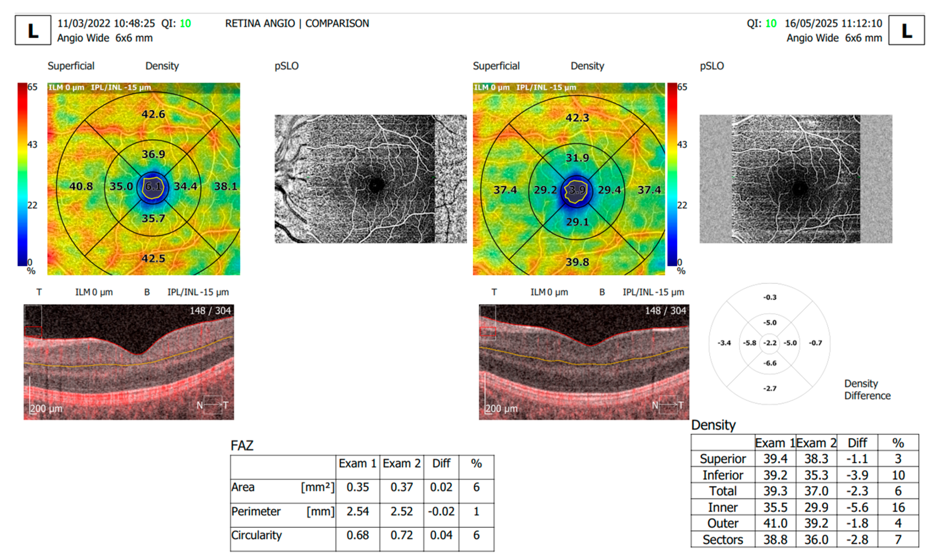Click the N→T orientation icon in right B-scan
The image size is (932, 560).
pos(667,405)
